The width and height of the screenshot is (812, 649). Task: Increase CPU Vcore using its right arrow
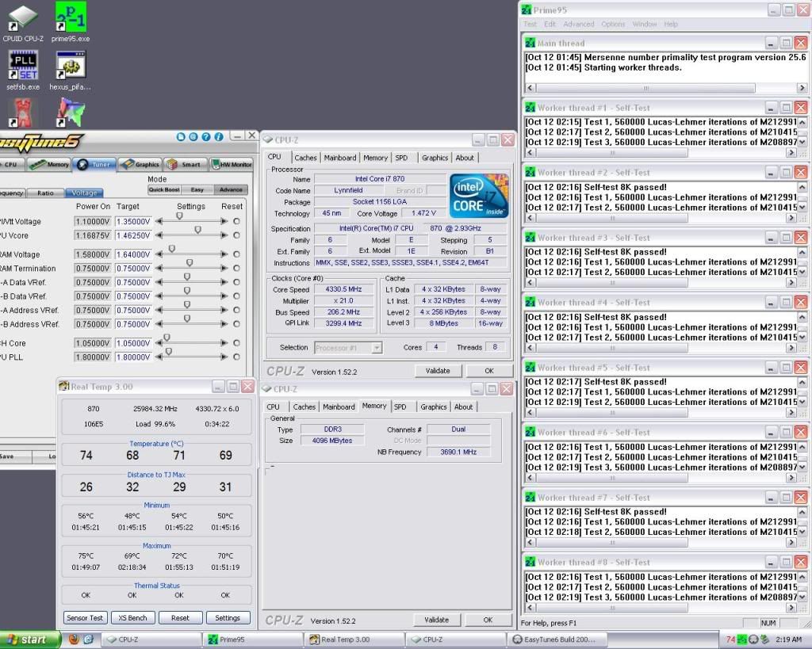pos(224,235)
